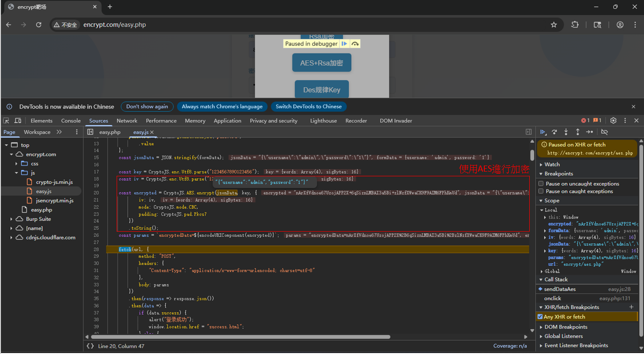Collapse the Scope section

pos(541,201)
